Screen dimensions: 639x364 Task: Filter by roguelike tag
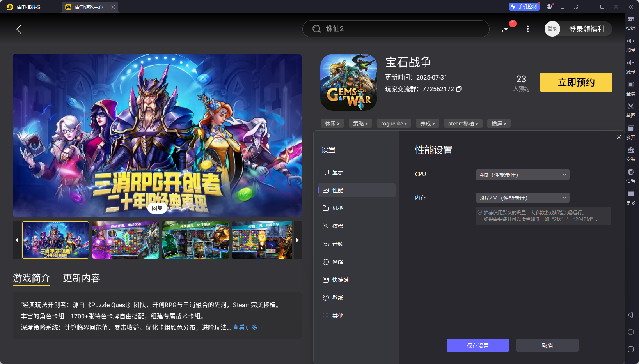(394, 124)
